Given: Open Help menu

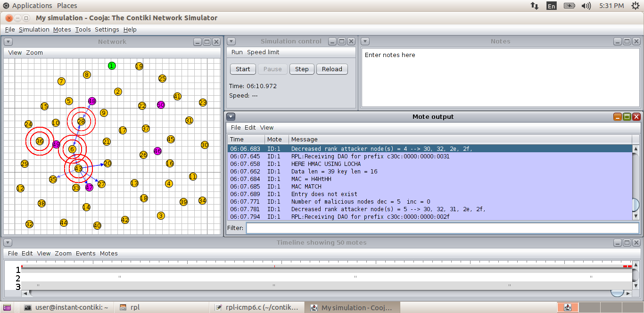Looking at the screenshot, I should point(130,29).
